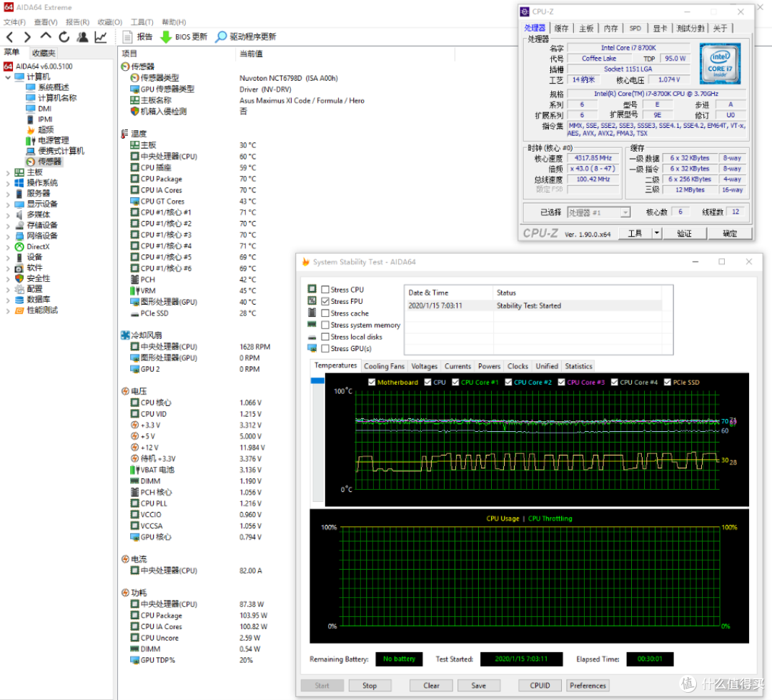The height and width of the screenshot is (700, 772).
Task: Click the up-level arrow in AIDA64 toolbar
Action: pos(46,36)
